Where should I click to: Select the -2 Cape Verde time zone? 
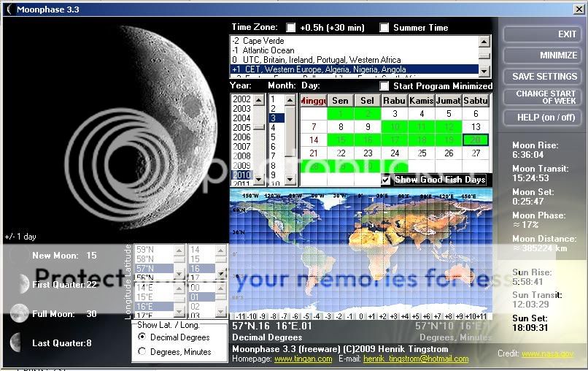pos(355,41)
